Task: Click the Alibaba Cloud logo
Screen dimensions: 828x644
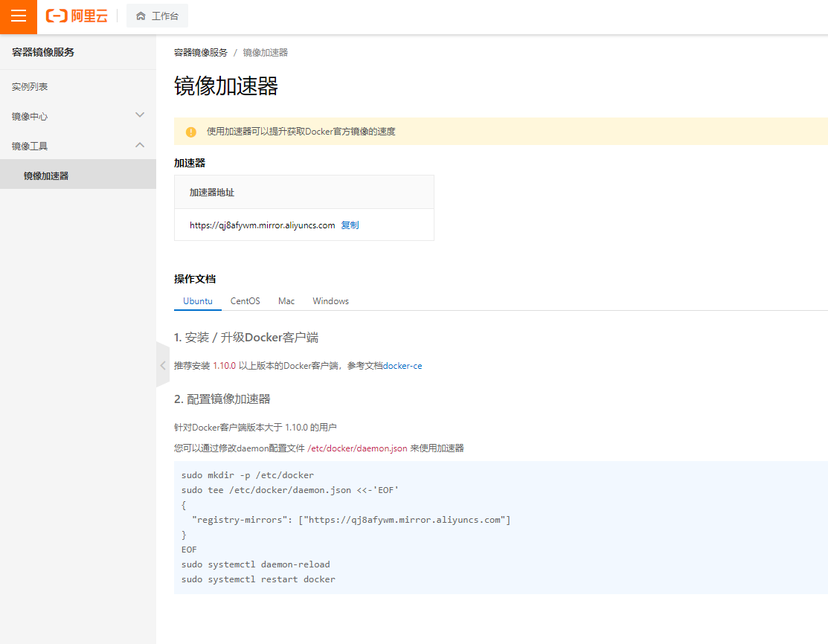Action: click(77, 16)
